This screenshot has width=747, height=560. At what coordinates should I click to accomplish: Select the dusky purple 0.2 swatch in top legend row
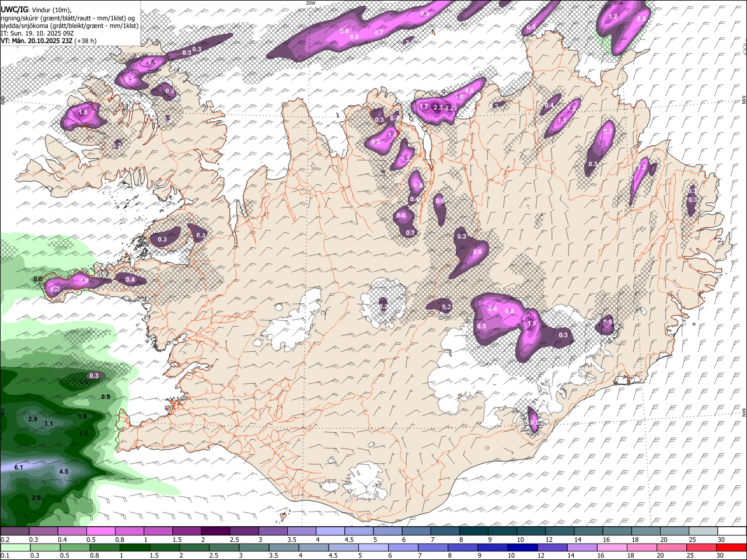click(x=15, y=531)
